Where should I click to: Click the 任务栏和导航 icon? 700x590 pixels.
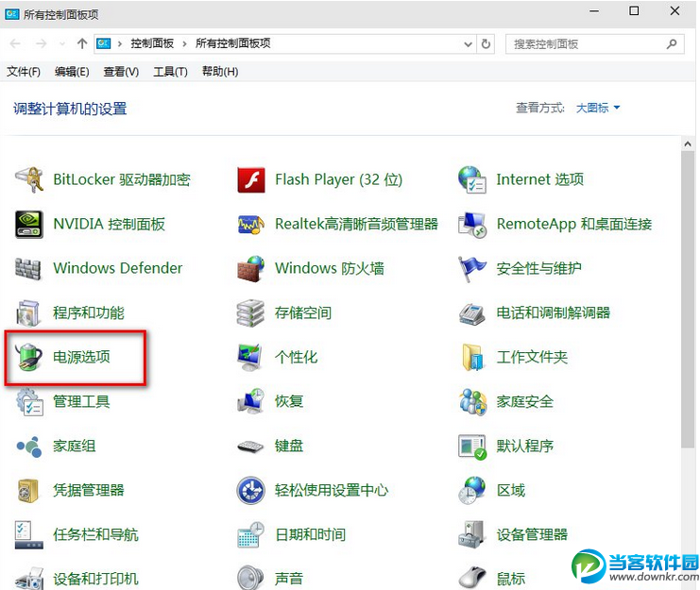point(29,534)
